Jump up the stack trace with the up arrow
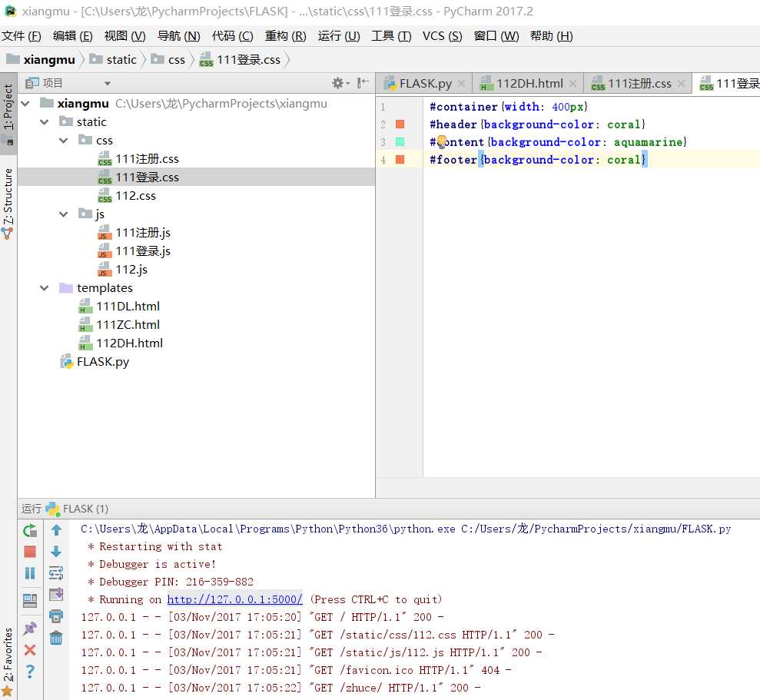 (x=56, y=530)
